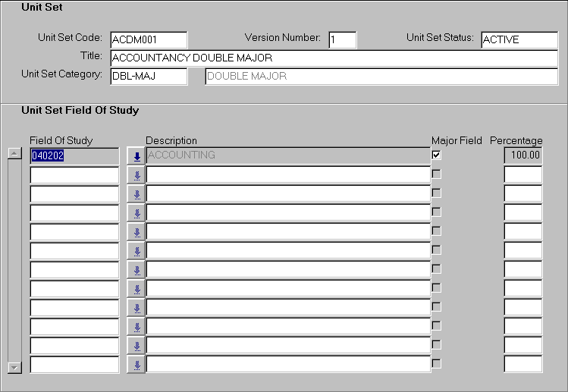This screenshot has width=568, height=392.
Task: Click the Unit Set Status field showing ACTIVE
Action: (x=519, y=39)
